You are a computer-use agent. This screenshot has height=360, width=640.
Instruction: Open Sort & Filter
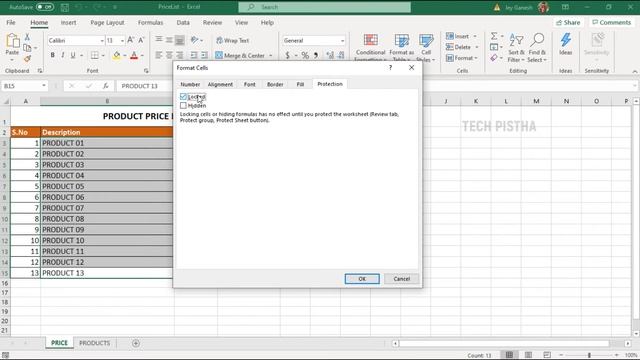[x=516, y=47]
